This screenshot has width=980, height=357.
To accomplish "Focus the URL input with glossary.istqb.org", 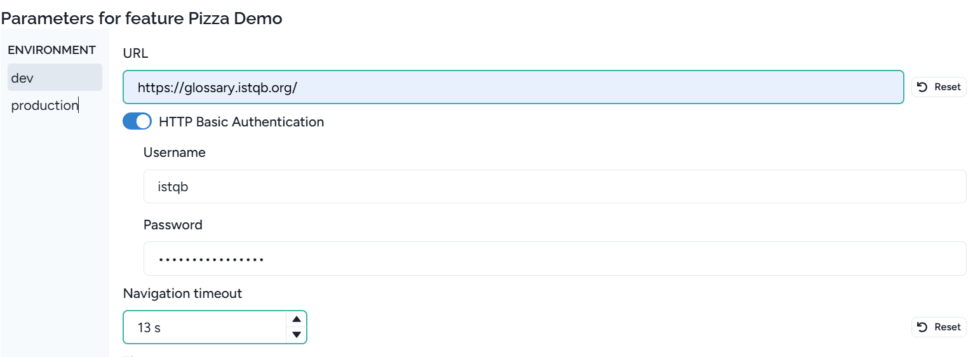I will pyautogui.click(x=513, y=87).
